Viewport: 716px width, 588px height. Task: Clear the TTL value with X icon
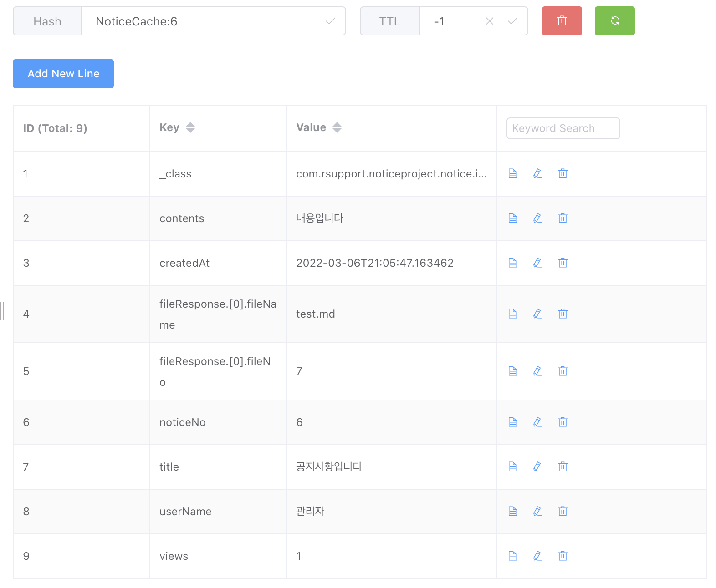point(490,21)
